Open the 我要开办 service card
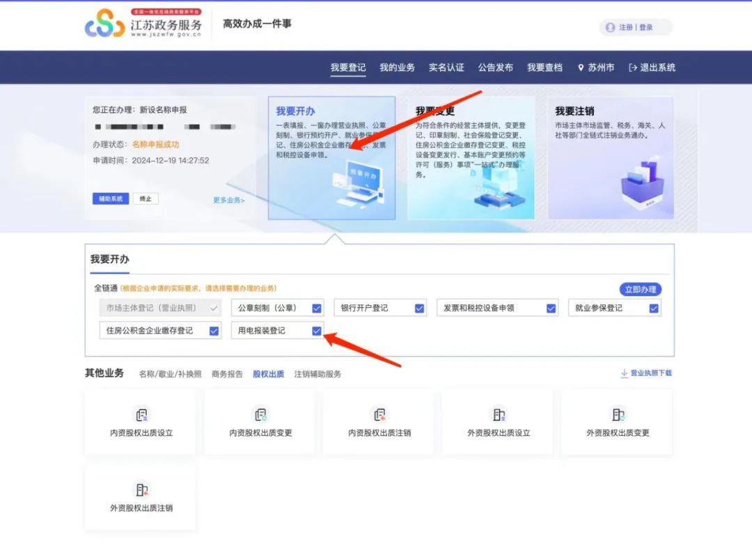 click(331, 157)
